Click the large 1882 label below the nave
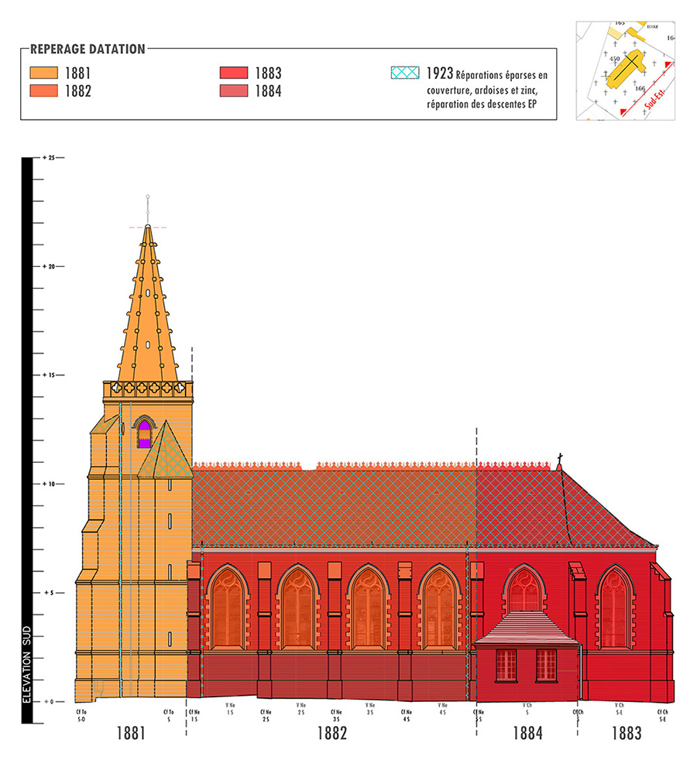Screen dimensions: 697x784 [x=331, y=734]
